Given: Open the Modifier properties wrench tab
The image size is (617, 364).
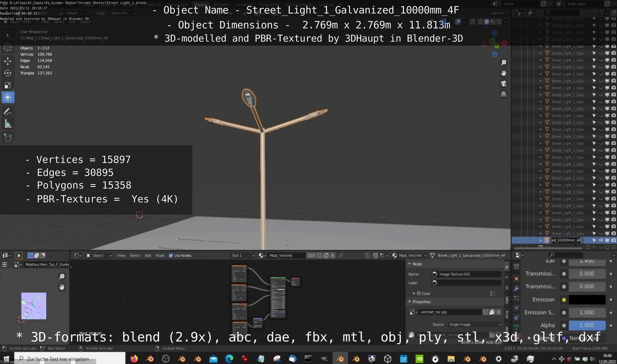Looking at the screenshot, I should (x=516, y=288).
